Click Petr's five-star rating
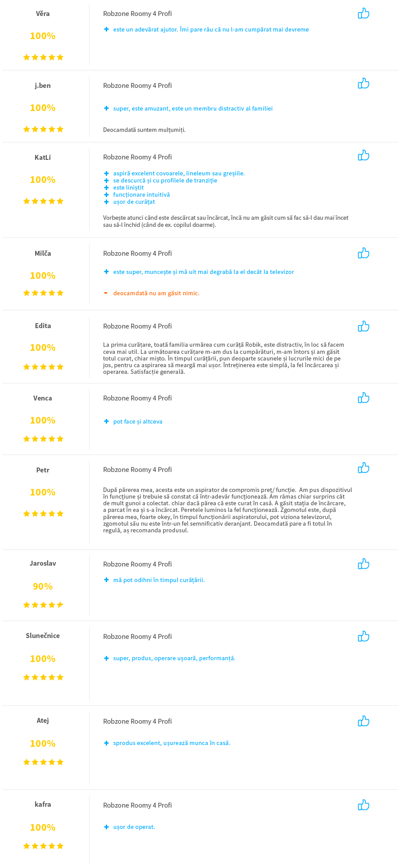The height and width of the screenshot is (868, 400). pos(43,514)
